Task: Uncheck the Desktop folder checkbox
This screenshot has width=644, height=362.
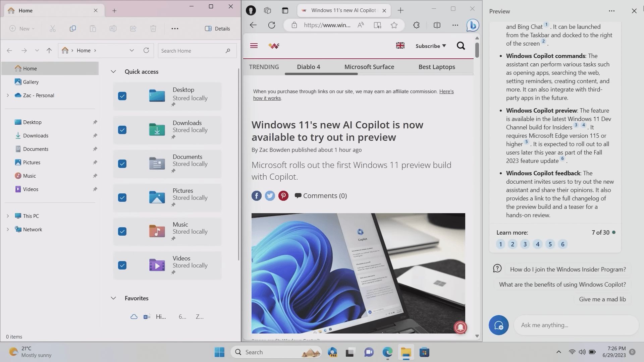Action: click(122, 96)
